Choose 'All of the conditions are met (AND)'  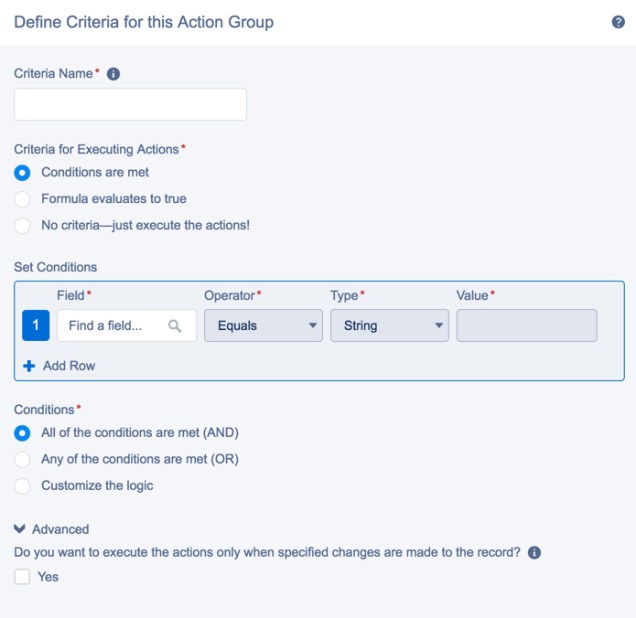pyautogui.click(x=23, y=434)
